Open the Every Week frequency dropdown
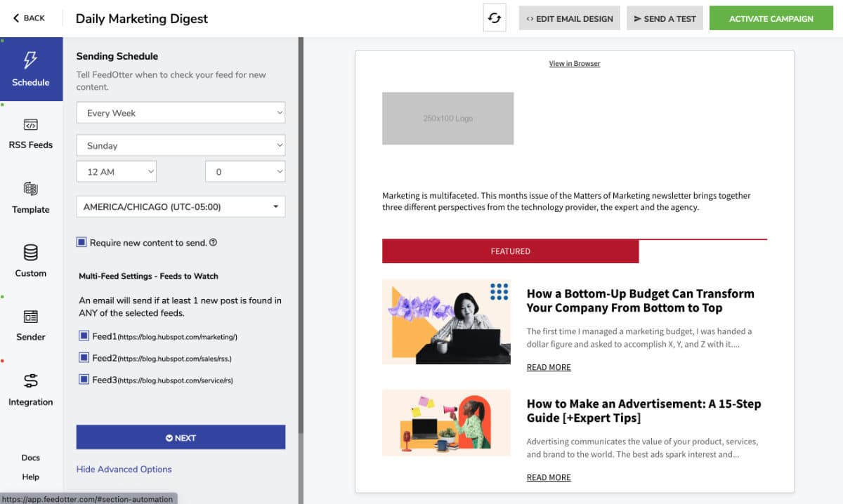The height and width of the screenshot is (504, 843). (181, 113)
